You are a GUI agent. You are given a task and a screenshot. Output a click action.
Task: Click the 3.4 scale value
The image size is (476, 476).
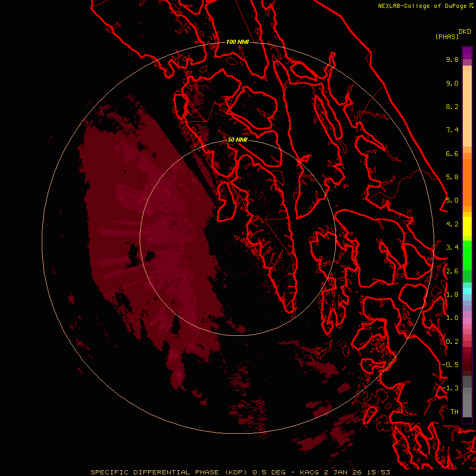point(452,248)
